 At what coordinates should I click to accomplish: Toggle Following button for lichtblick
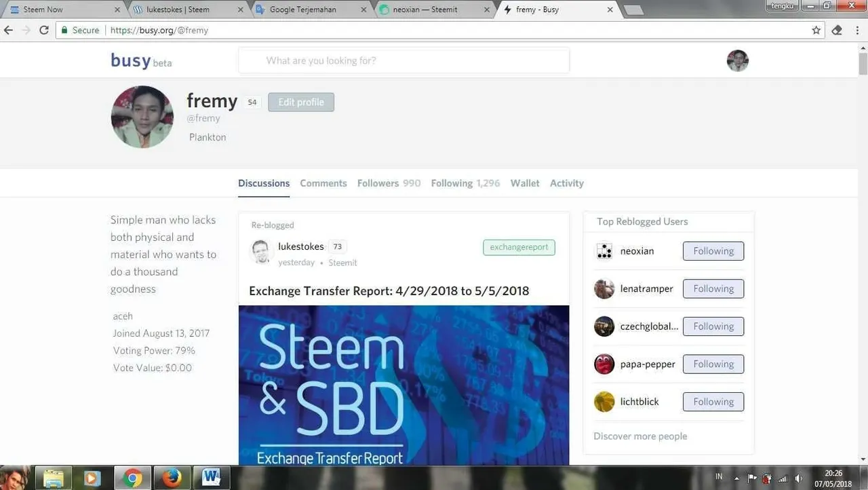click(713, 402)
